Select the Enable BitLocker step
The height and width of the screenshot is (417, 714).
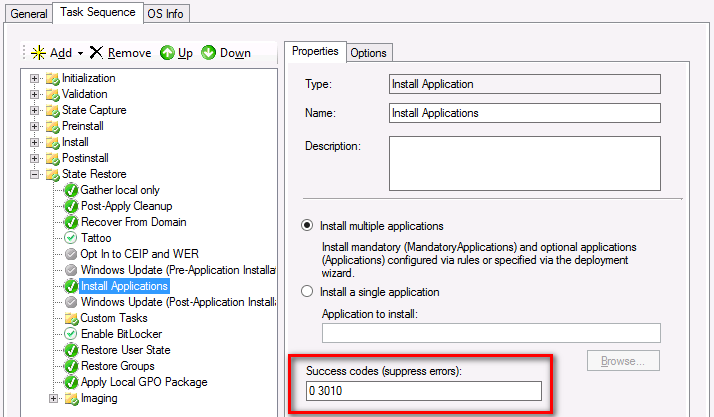tap(122, 334)
